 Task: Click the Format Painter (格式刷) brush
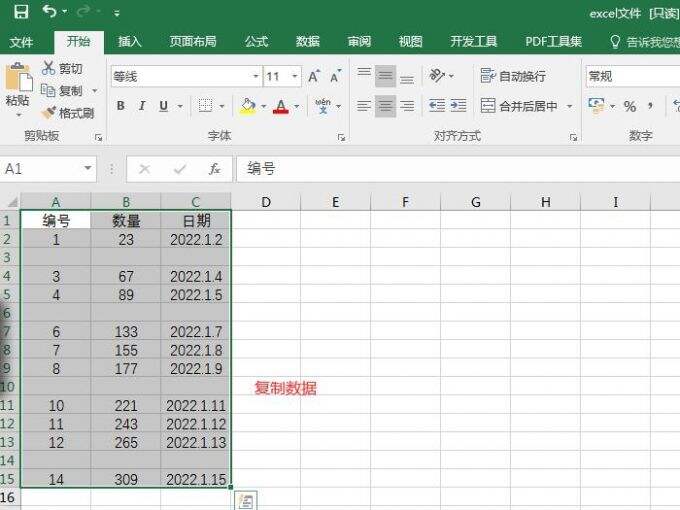click(x=68, y=113)
